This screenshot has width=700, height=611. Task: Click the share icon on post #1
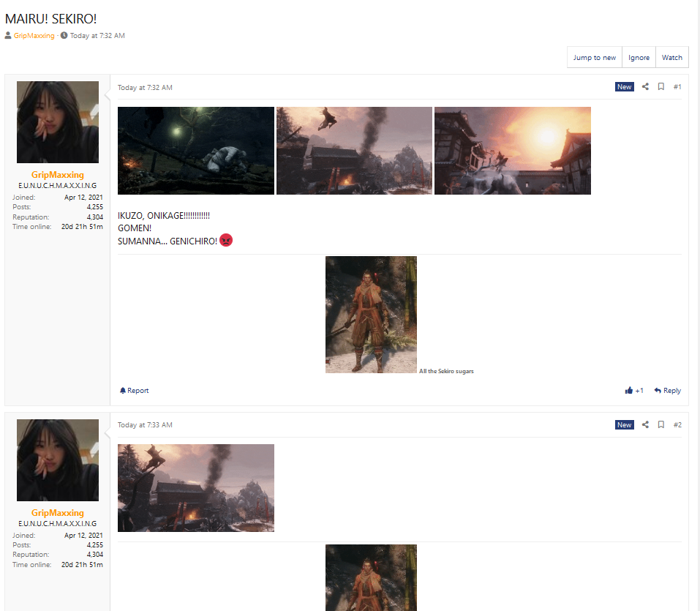[x=645, y=86]
